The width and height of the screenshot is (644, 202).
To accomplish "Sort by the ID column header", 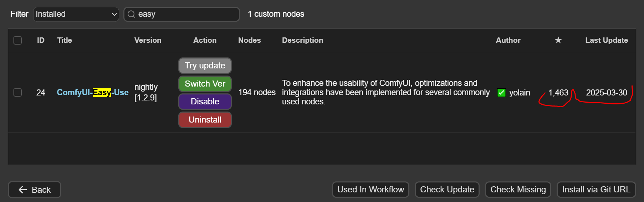I will coord(41,40).
